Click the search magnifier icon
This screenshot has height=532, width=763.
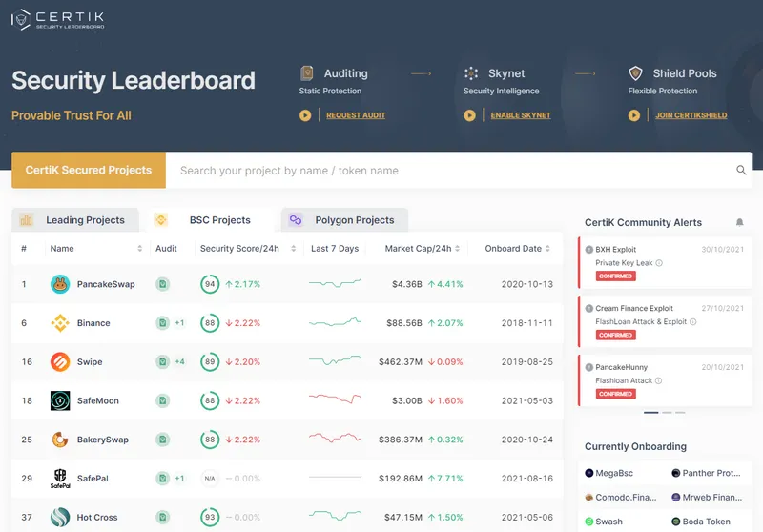[x=741, y=170]
